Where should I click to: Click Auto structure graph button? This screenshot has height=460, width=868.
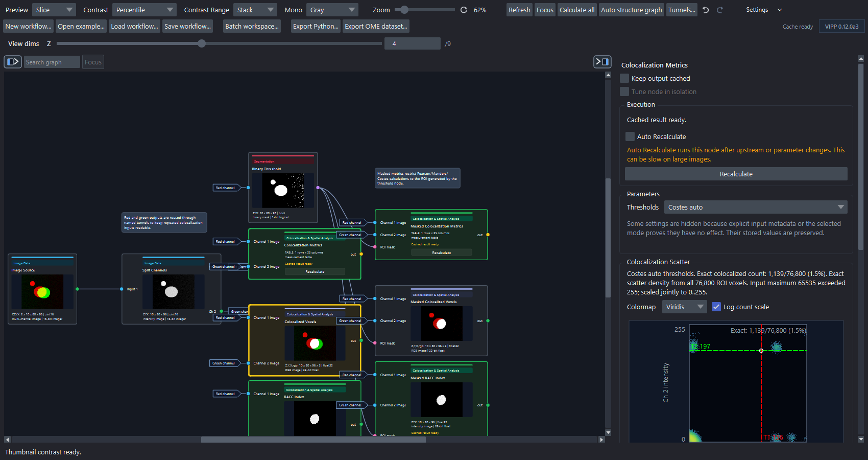(x=631, y=10)
